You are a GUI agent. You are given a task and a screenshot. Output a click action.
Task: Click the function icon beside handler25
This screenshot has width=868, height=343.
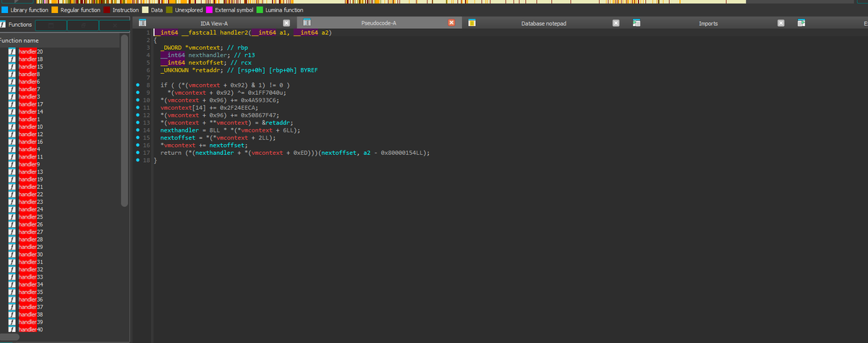[x=12, y=217]
